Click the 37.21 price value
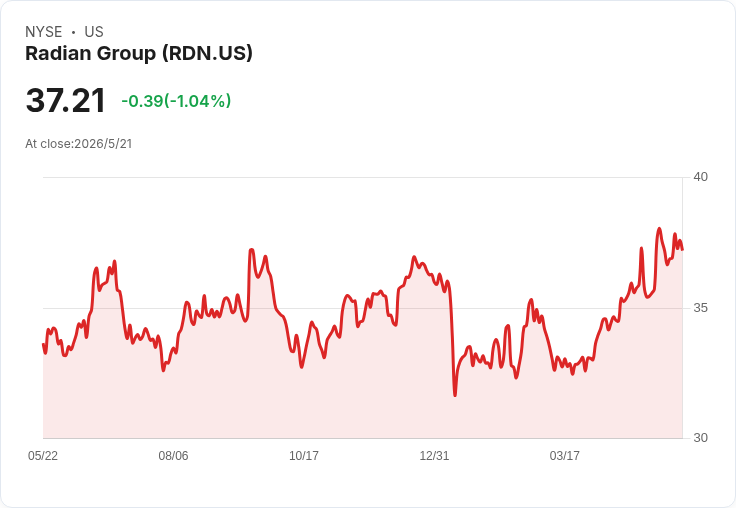This screenshot has height=508, width=736. (x=66, y=100)
